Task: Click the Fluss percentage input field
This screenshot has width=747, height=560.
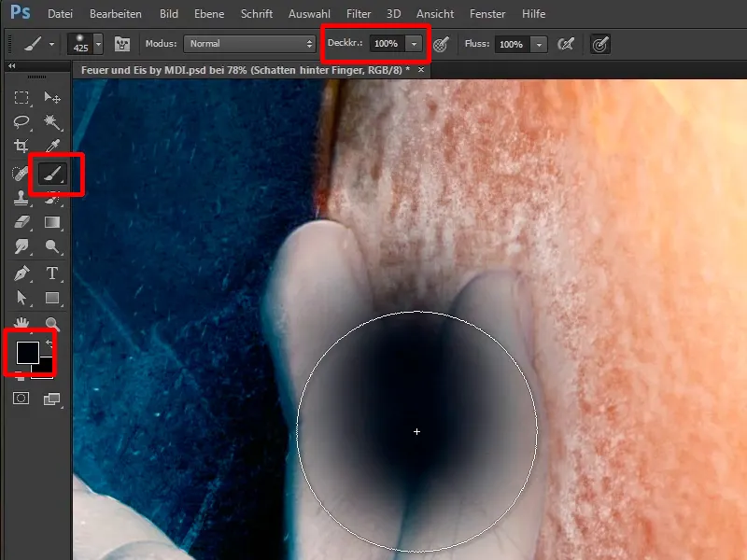Action: 510,44
